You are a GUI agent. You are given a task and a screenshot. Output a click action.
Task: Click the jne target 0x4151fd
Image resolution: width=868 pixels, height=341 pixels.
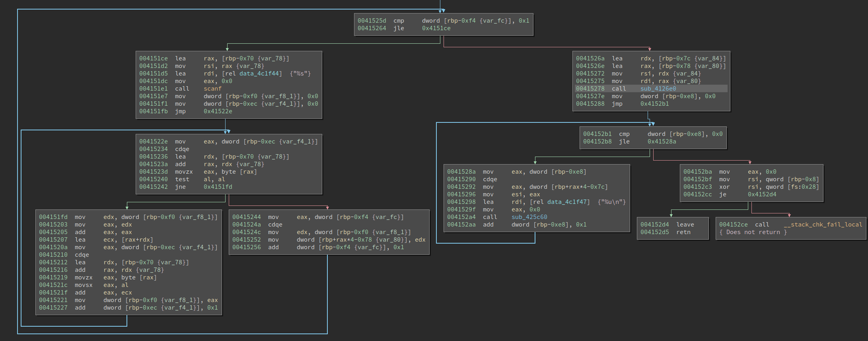[218, 187]
